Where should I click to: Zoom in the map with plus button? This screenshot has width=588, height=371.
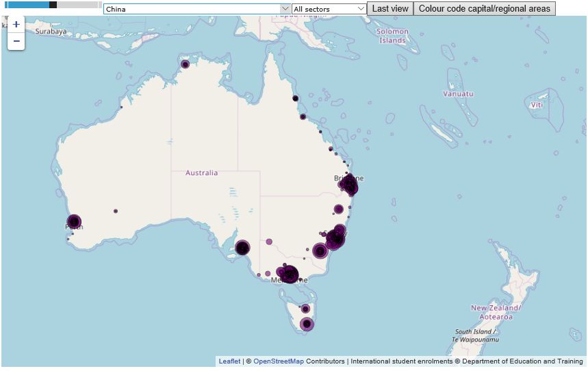16,25
